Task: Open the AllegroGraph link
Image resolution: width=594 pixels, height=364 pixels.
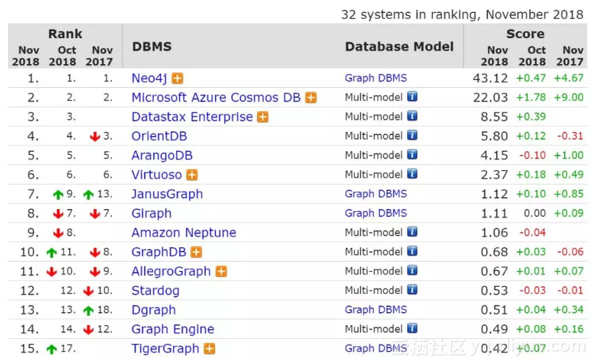Action: tap(171, 271)
